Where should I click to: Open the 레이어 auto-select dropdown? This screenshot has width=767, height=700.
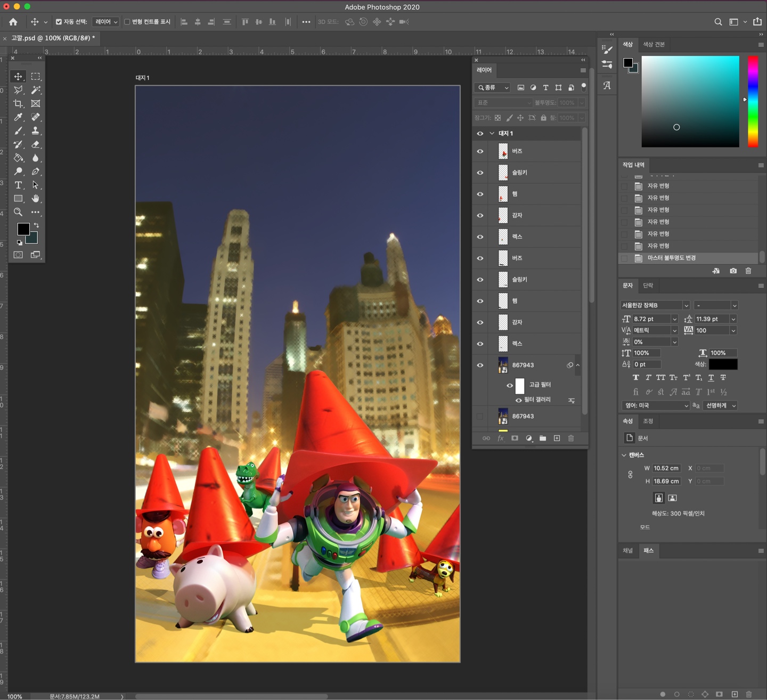click(x=105, y=22)
